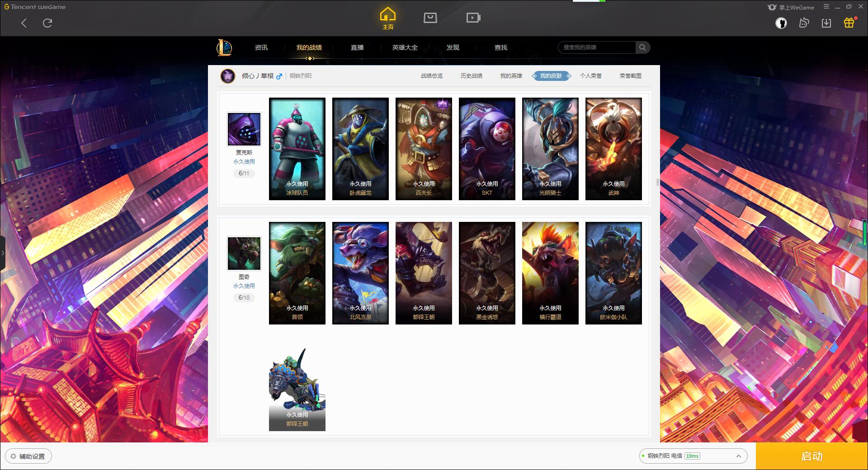Click the 搜索我的英雄 search field

[597, 47]
